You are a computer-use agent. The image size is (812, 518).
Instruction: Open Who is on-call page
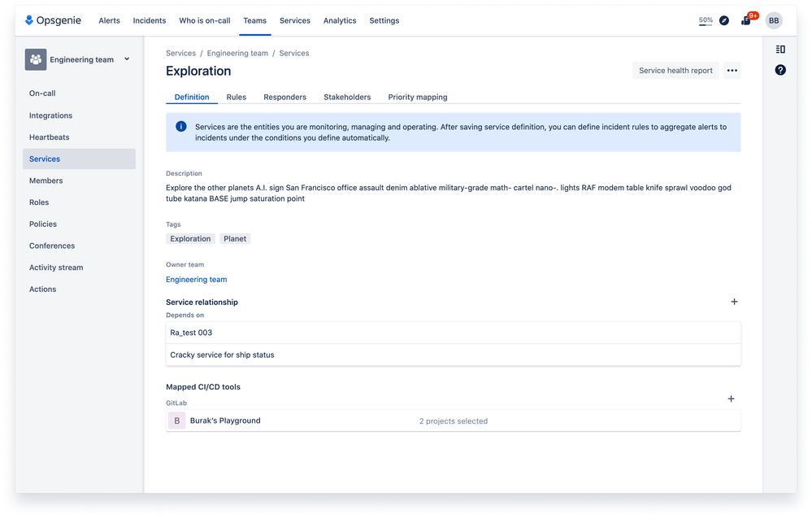tap(205, 20)
